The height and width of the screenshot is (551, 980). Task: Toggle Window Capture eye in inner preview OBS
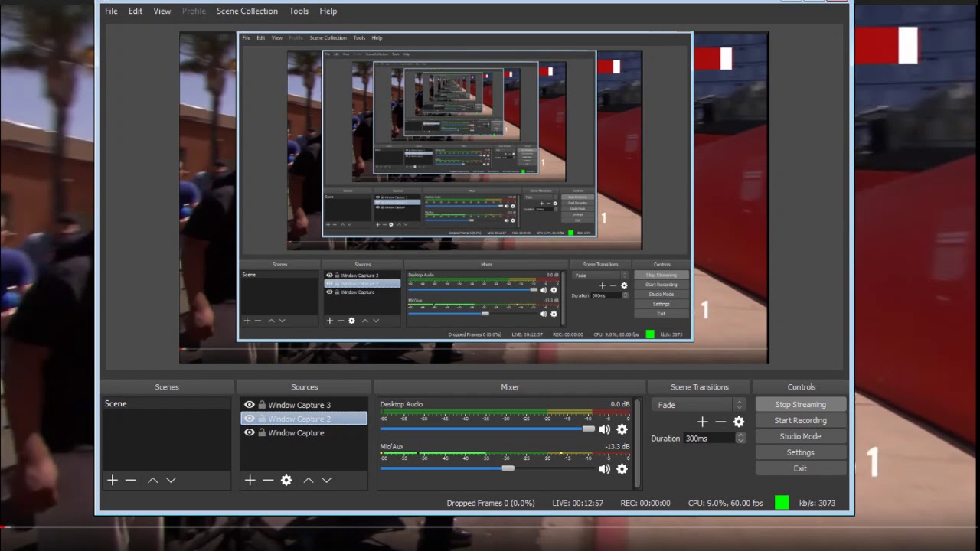[329, 292]
